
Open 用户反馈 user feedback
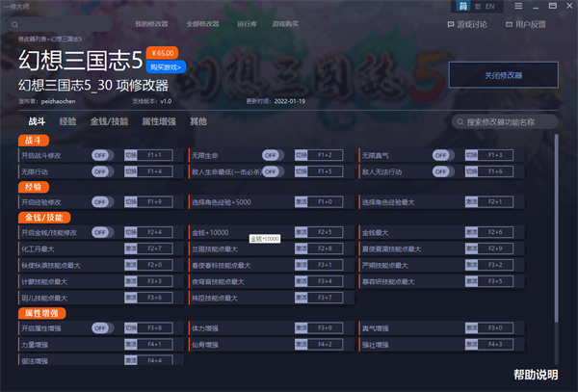point(525,24)
